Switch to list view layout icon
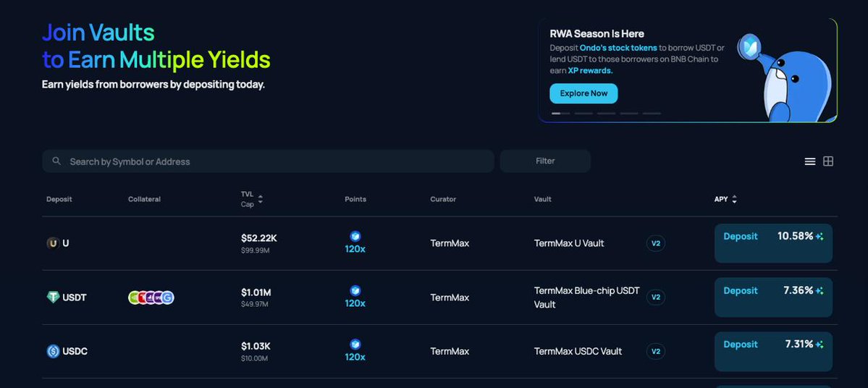Viewport: 868px width, 388px height. pos(810,161)
